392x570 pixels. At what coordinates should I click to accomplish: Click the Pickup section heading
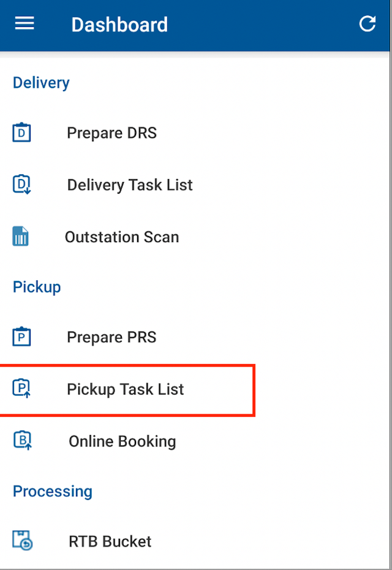point(37,287)
